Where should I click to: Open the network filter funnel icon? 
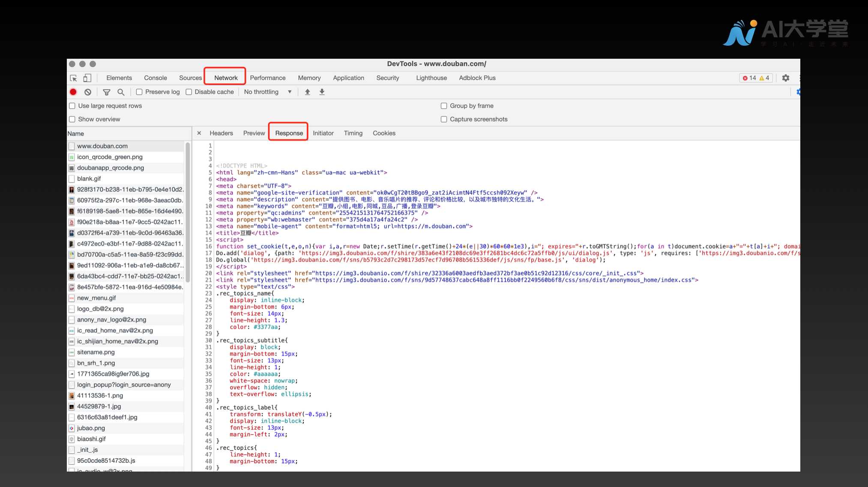[107, 92]
